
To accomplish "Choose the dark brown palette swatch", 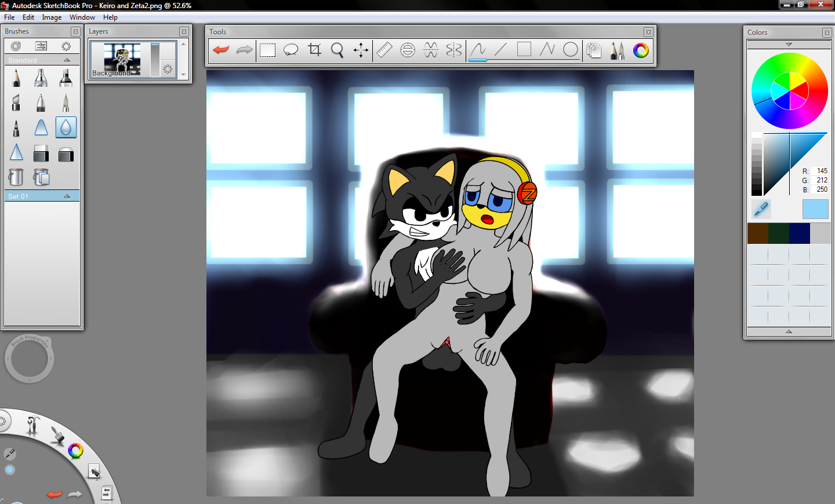I will pos(758,233).
